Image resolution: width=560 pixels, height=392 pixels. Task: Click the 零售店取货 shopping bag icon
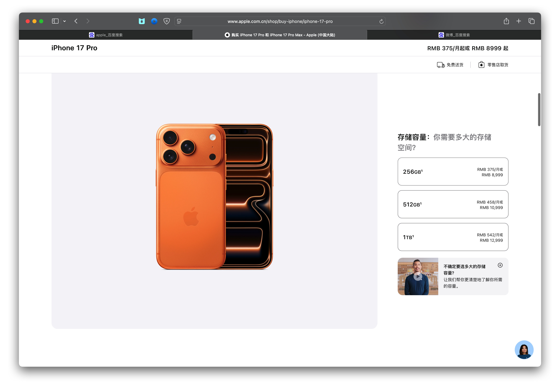pos(481,65)
